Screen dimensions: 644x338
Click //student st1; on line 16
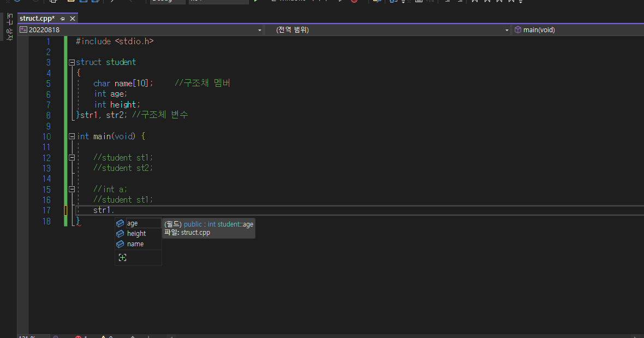pyautogui.click(x=123, y=200)
